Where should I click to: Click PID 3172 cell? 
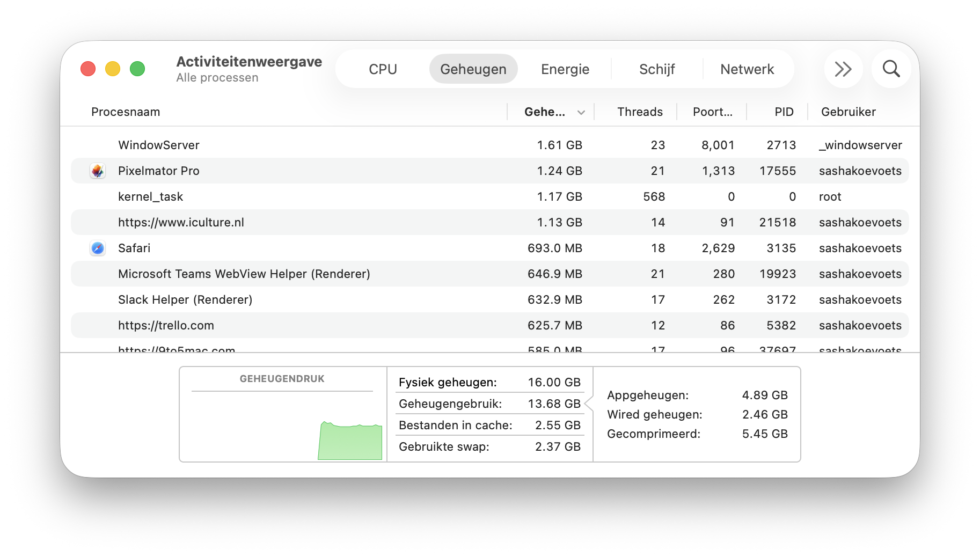coord(781,299)
